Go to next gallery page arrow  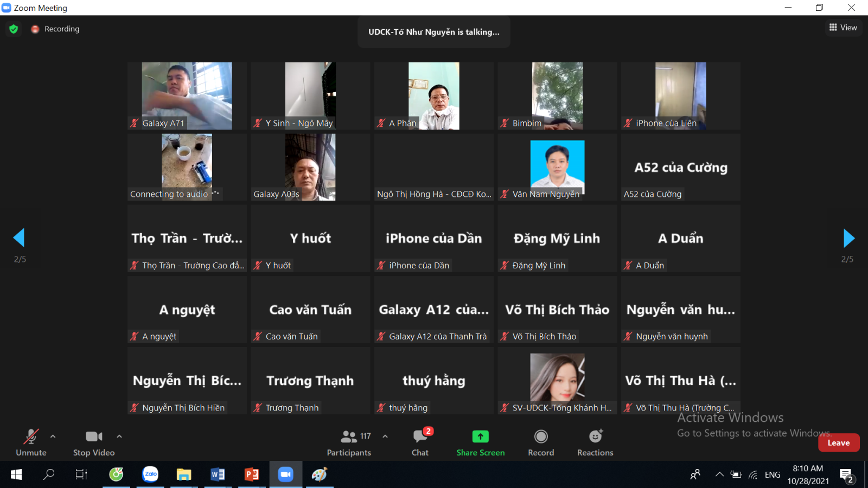pos(849,237)
